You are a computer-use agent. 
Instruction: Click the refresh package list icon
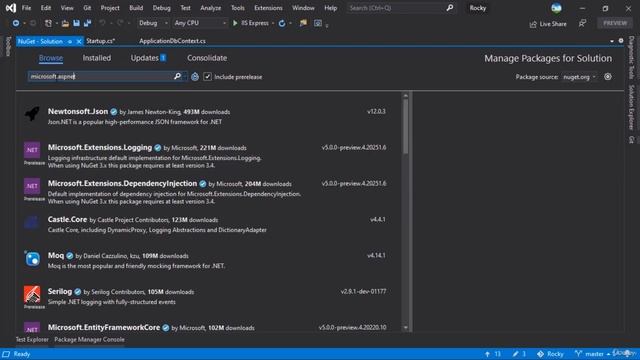click(x=195, y=77)
